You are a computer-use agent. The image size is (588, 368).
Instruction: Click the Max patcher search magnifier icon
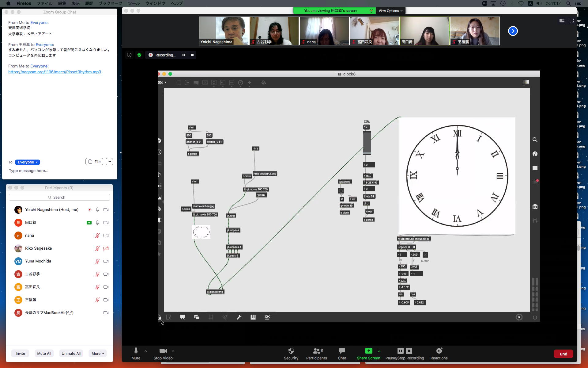(535, 140)
